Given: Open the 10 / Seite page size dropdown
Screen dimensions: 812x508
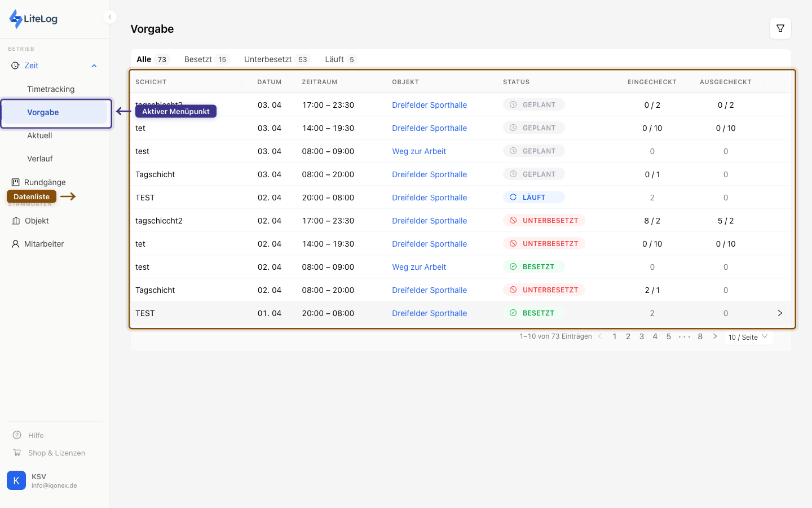Looking at the screenshot, I should click(x=748, y=337).
